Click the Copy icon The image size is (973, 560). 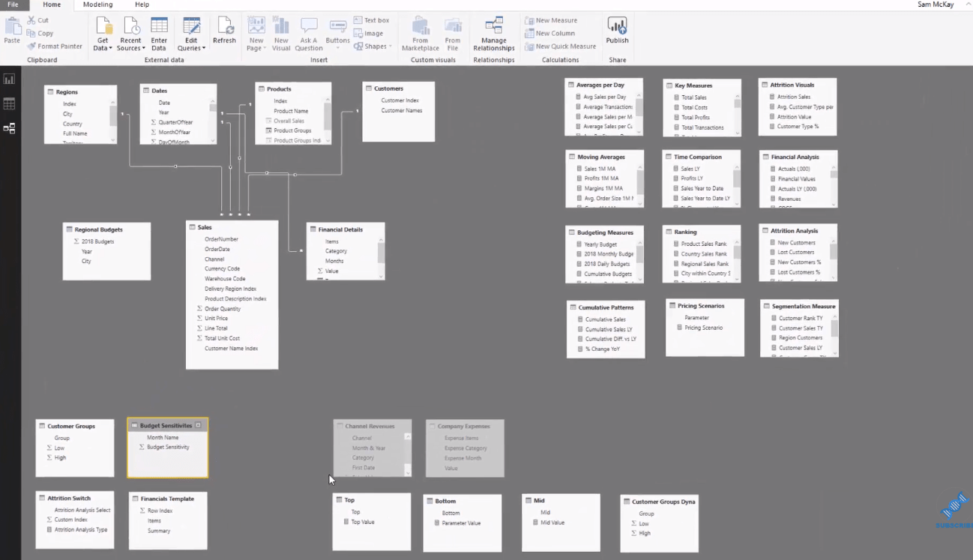pos(31,33)
